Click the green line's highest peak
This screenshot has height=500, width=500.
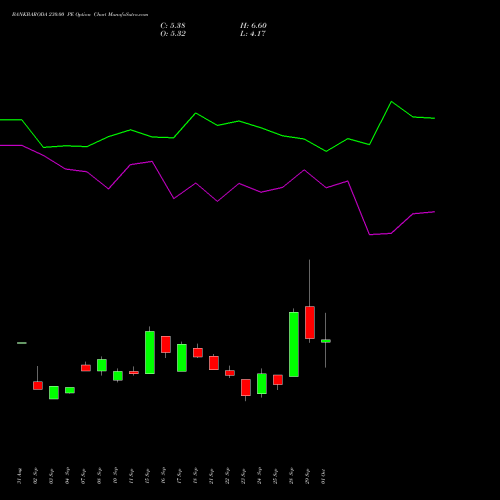pos(391,101)
